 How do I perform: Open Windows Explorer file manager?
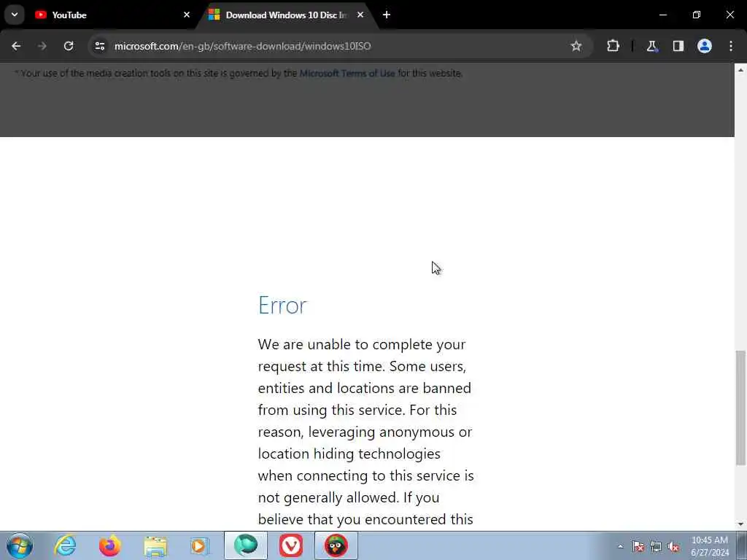coord(155,545)
